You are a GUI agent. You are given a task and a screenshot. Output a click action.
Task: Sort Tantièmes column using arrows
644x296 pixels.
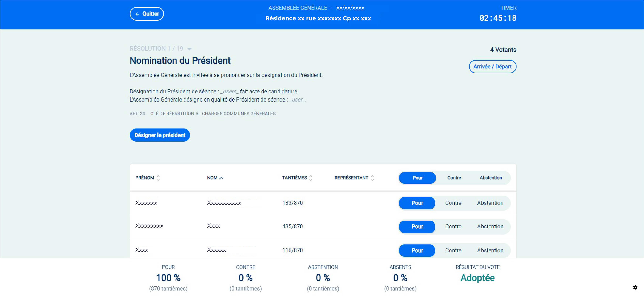(311, 178)
